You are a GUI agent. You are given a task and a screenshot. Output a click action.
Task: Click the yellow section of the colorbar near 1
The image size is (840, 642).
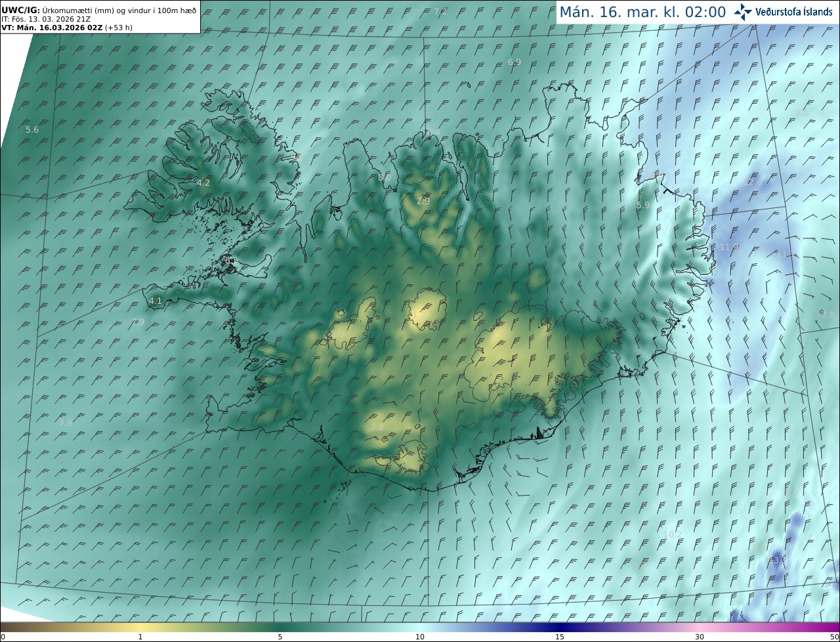click(140, 628)
